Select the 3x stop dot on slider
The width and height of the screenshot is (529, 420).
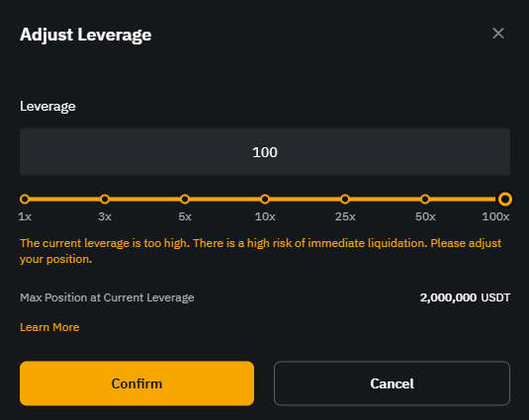coord(105,200)
